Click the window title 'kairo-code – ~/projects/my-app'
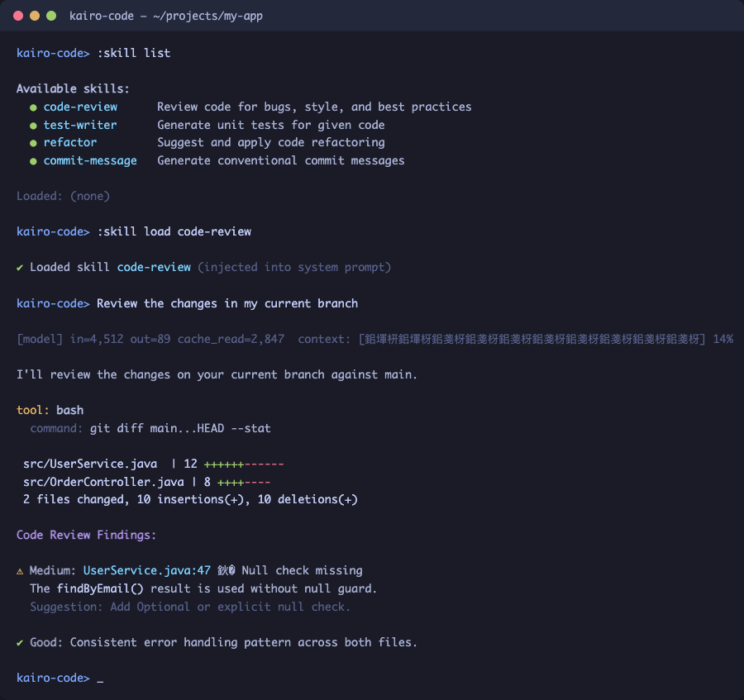The width and height of the screenshot is (744, 700). pos(165,17)
